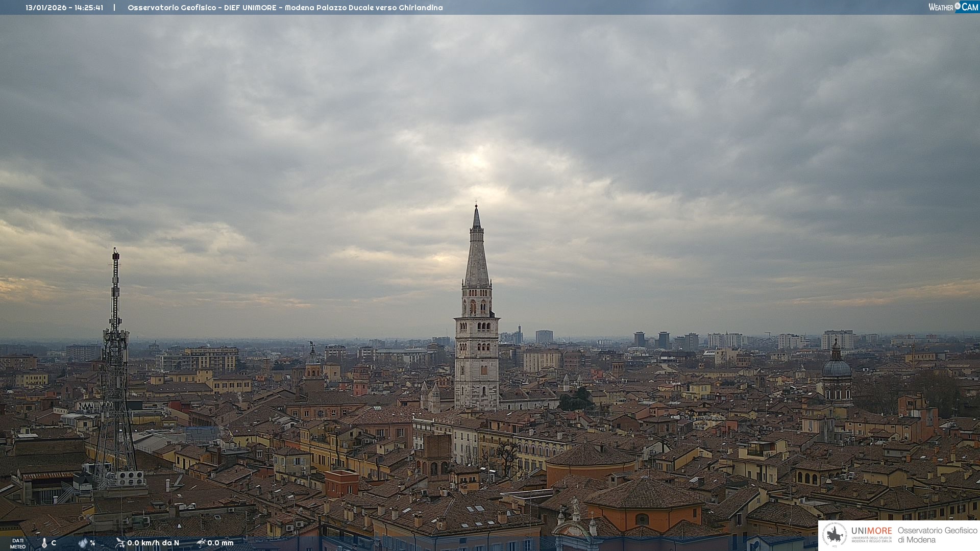Viewport: 980px width, 551px height.
Task: Open the WeatherCam logo link
Action: (x=953, y=7)
